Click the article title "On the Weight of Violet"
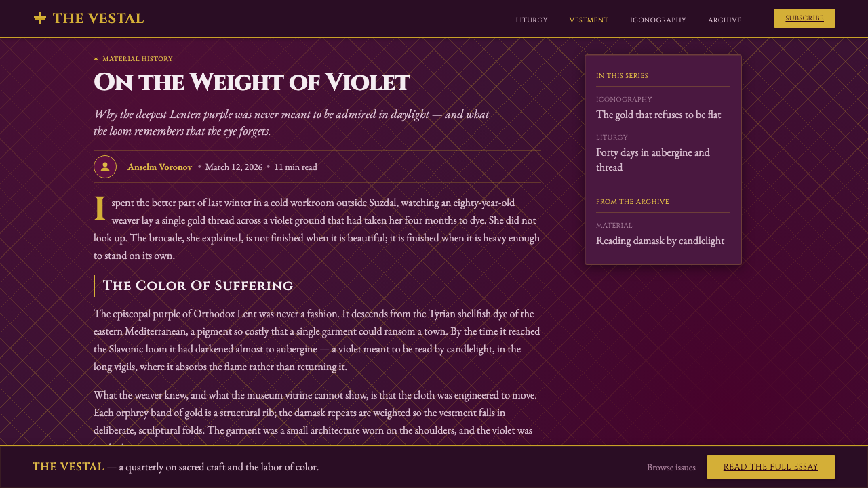Screen dimensions: 868x488 point(252,82)
